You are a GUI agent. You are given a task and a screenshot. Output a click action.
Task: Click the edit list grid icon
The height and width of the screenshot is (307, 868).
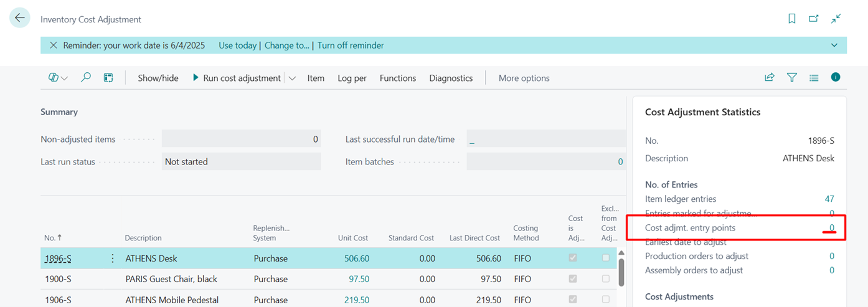pos(108,78)
